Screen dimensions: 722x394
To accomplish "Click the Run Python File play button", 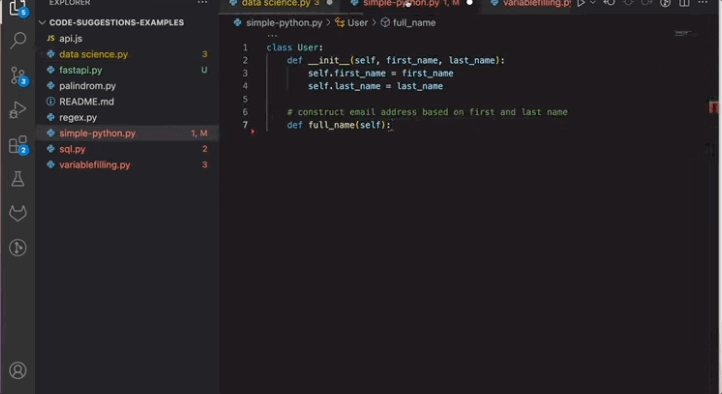I will pyautogui.click(x=581, y=3).
